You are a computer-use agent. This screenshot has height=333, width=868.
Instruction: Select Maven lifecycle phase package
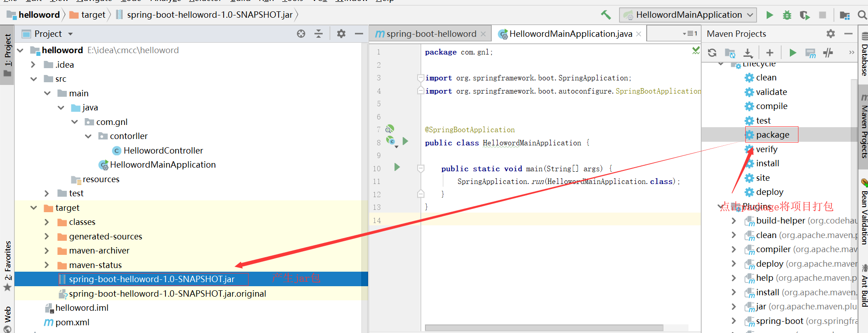[x=773, y=135]
